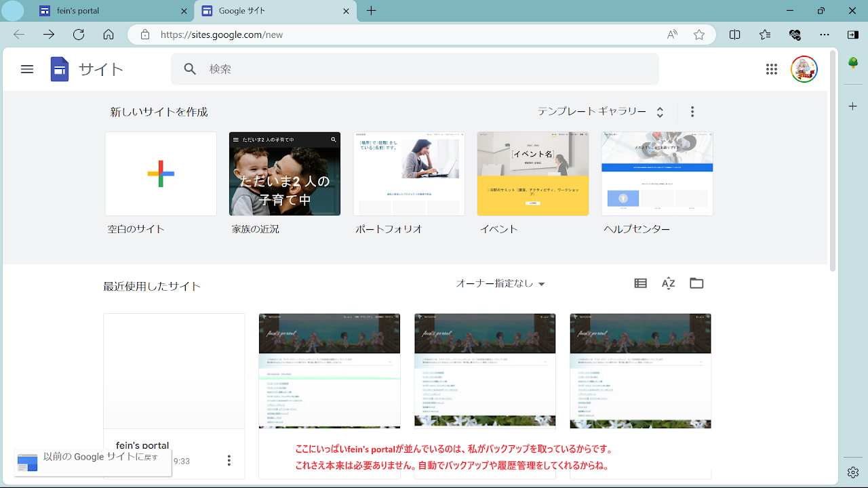Screen dimensions: 868x488
Task: Click the Google Sites logo icon
Action: pyautogui.click(x=60, y=69)
